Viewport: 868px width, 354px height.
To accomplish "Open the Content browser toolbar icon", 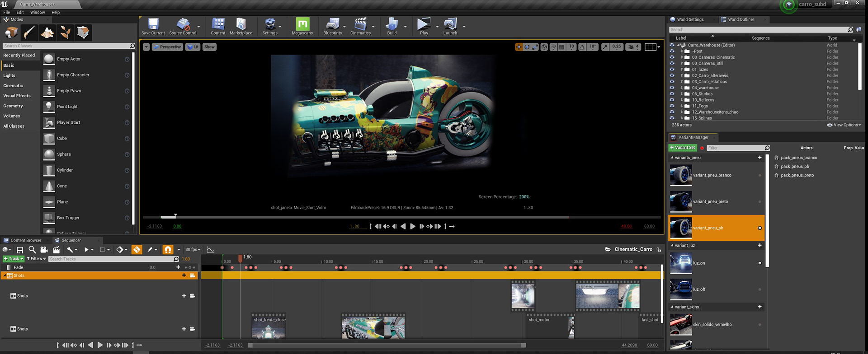I will [x=218, y=27].
